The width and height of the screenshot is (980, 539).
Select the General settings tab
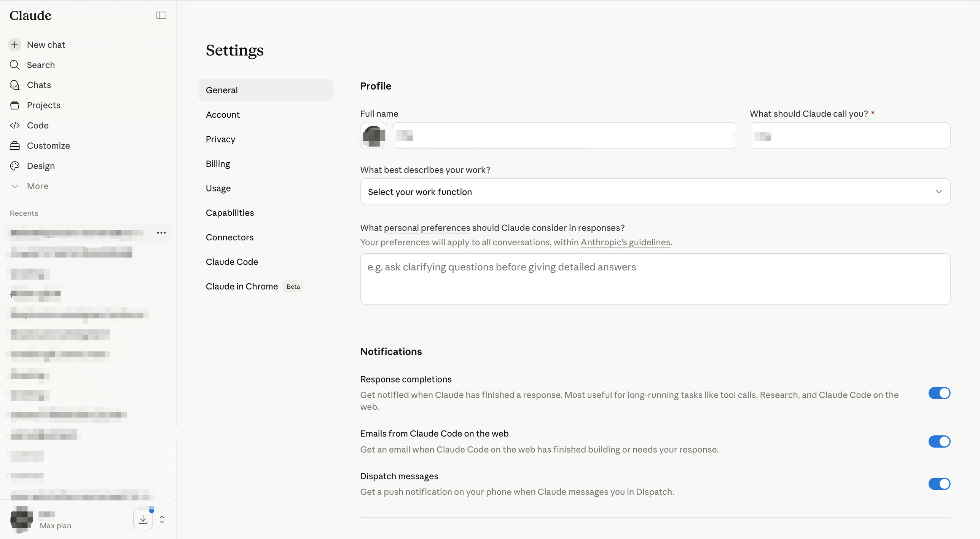(266, 90)
